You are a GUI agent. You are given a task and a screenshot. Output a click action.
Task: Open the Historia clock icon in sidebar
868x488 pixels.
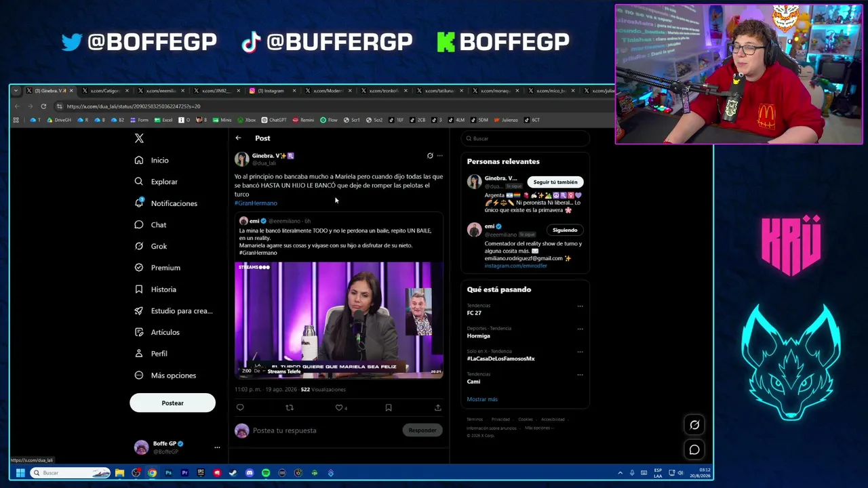click(x=139, y=289)
